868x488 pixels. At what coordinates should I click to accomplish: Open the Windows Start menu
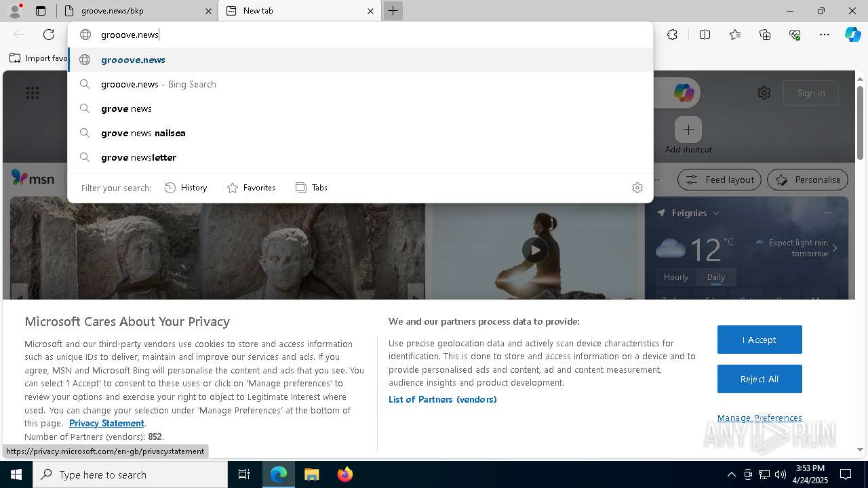pyautogui.click(x=16, y=474)
